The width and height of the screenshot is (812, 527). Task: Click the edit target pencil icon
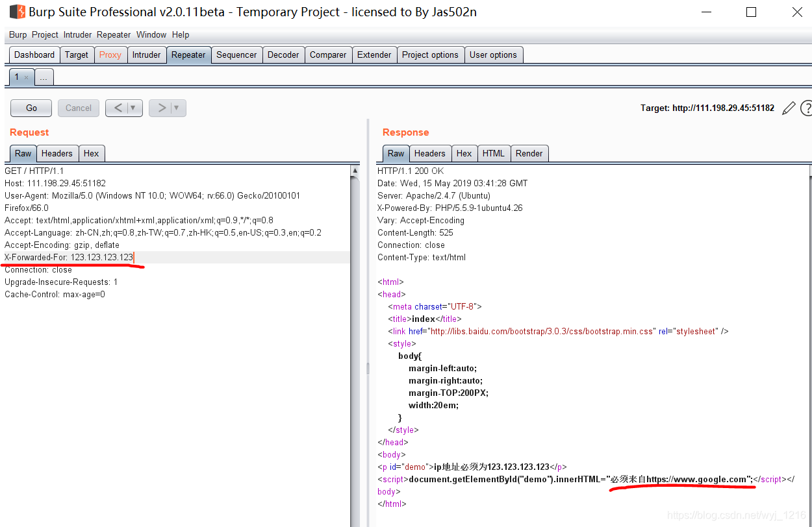tap(789, 108)
